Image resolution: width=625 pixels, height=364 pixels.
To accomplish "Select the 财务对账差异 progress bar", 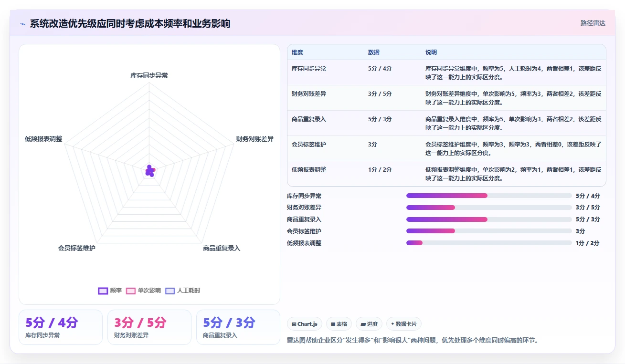I will point(489,208).
